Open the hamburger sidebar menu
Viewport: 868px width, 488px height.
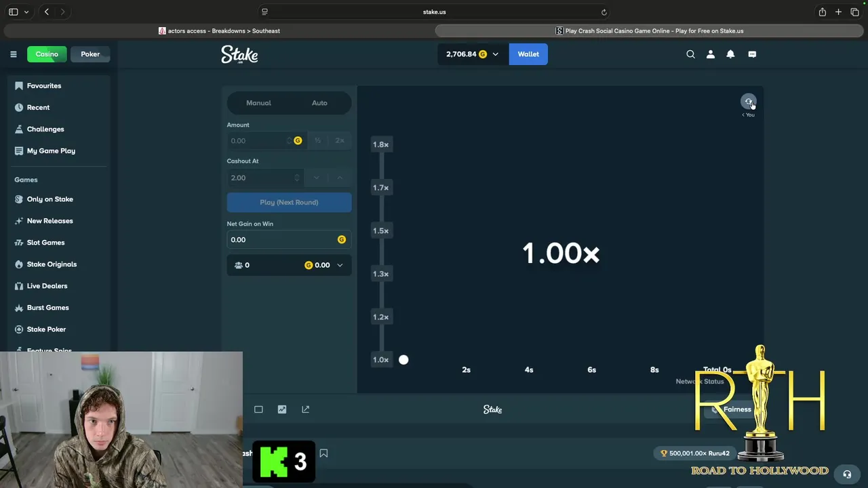[13, 54]
